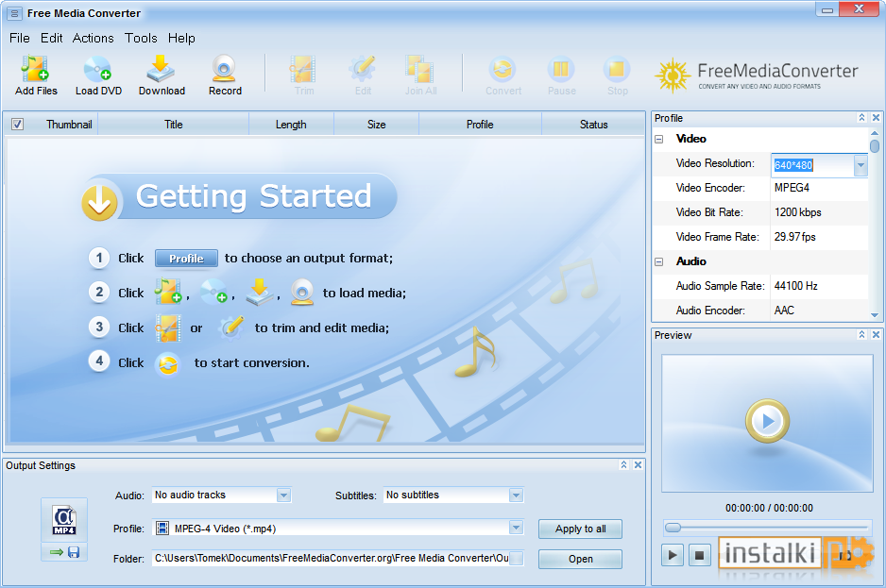
Task: Click the Trim toolbar icon
Action: (303, 70)
